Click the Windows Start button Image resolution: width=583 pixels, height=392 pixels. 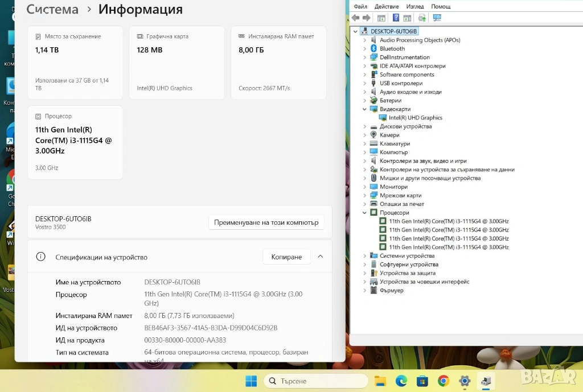coord(251,381)
